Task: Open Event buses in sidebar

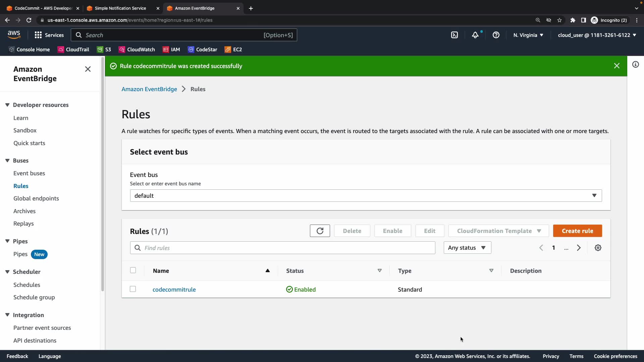Action: [29, 173]
